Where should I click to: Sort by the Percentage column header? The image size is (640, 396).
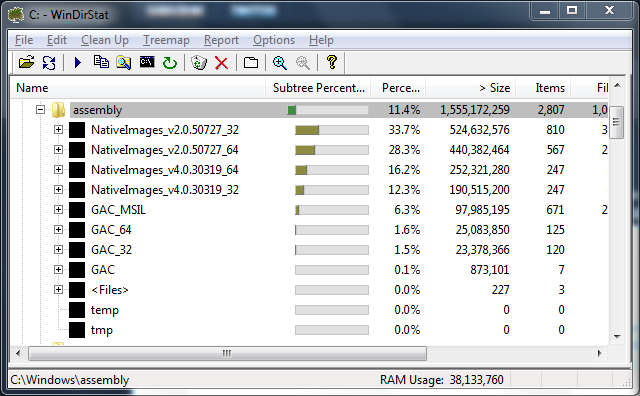point(398,88)
